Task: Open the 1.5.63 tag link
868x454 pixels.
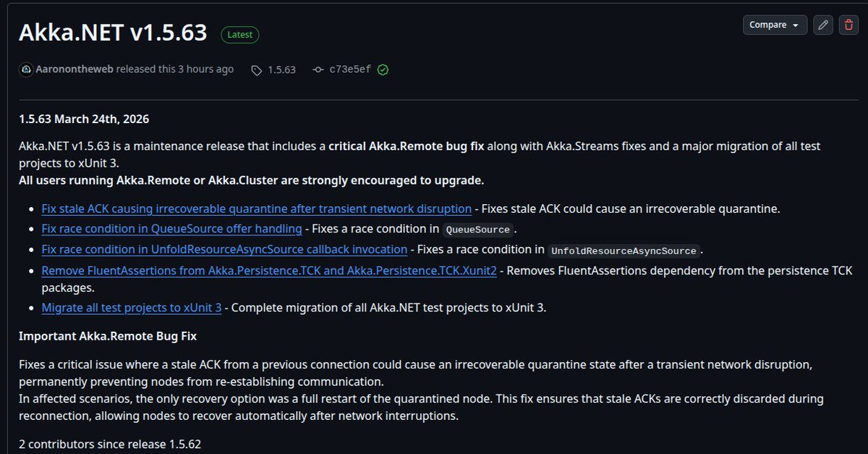Action: click(281, 70)
